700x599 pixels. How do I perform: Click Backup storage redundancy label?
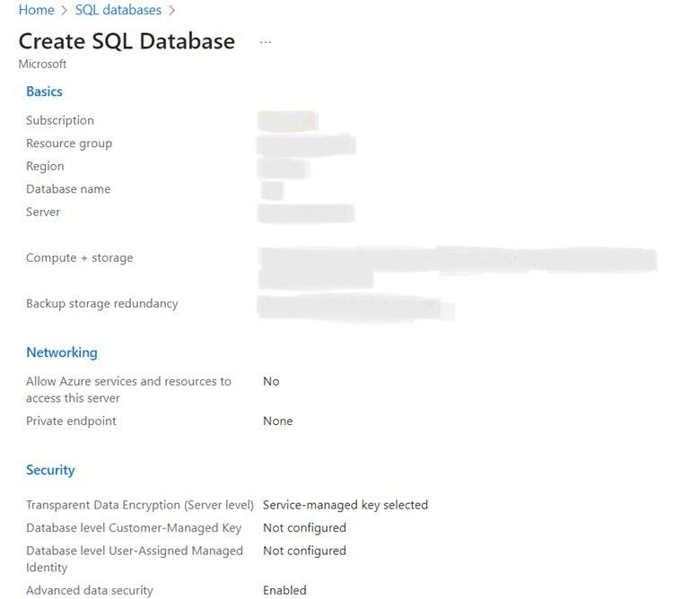[101, 303]
